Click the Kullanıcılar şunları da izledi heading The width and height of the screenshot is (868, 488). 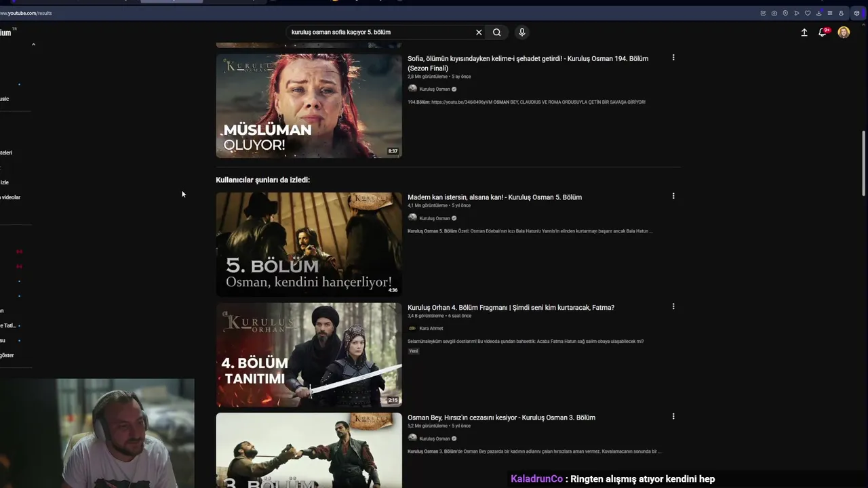click(262, 180)
